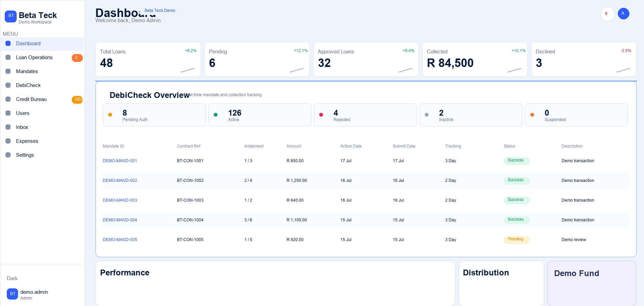Screen dimensions: 644x306
Task: Click the orange dot on Pending Auth card
Action: pos(110,115)
